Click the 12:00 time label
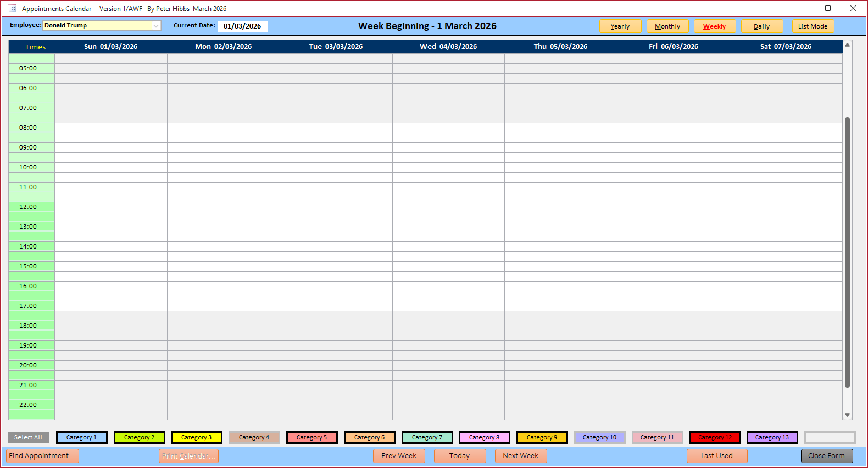Viewport: 868px width, 468px height. pos(28,207)
